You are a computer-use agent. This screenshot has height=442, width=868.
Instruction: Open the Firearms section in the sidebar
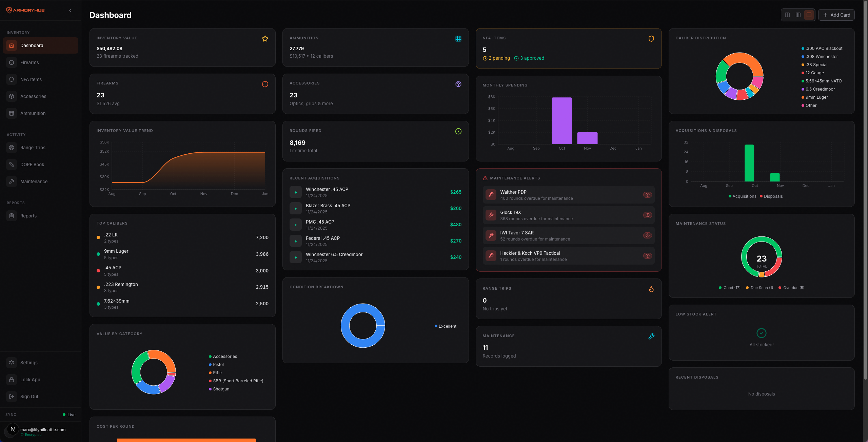pos(29,62)
